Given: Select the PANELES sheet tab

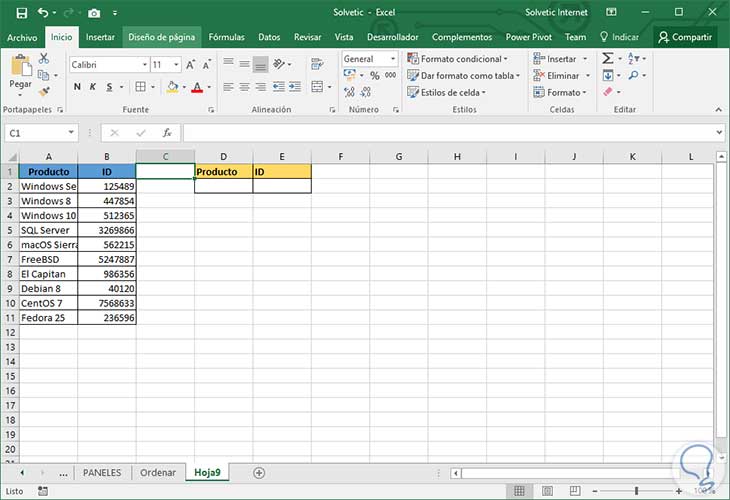Looking at the screenshot, I should point(102,473).
